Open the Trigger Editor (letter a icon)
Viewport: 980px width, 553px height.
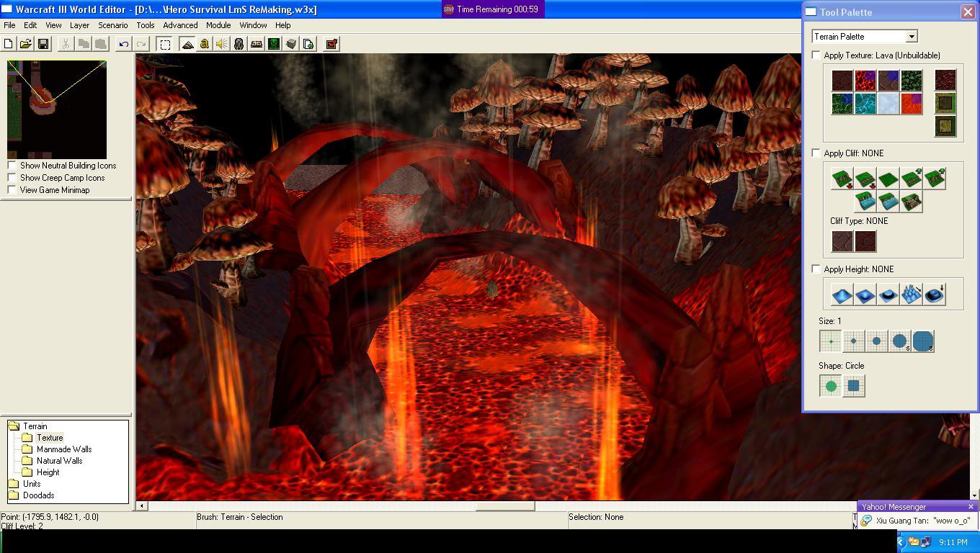click(205, 44)
